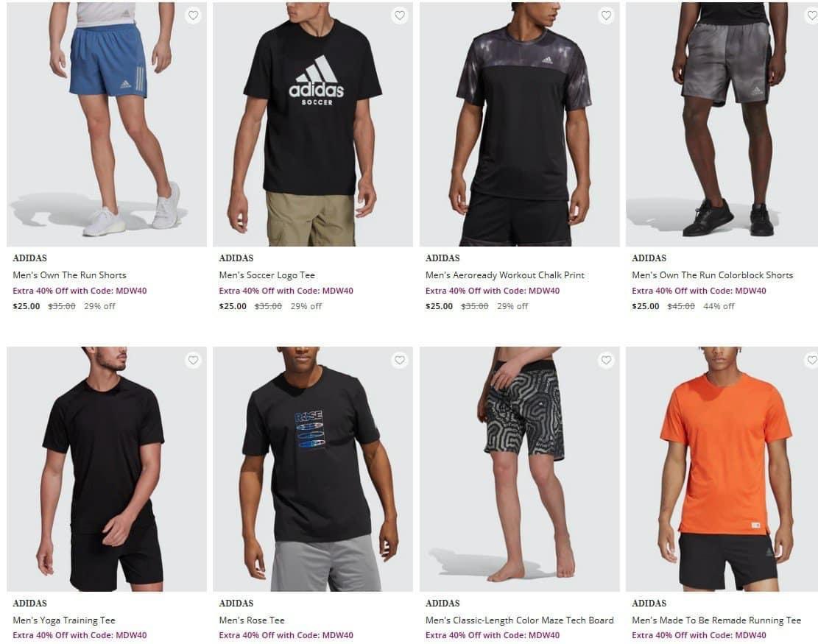Open the maze-print board shorts image

coord(520,469)
